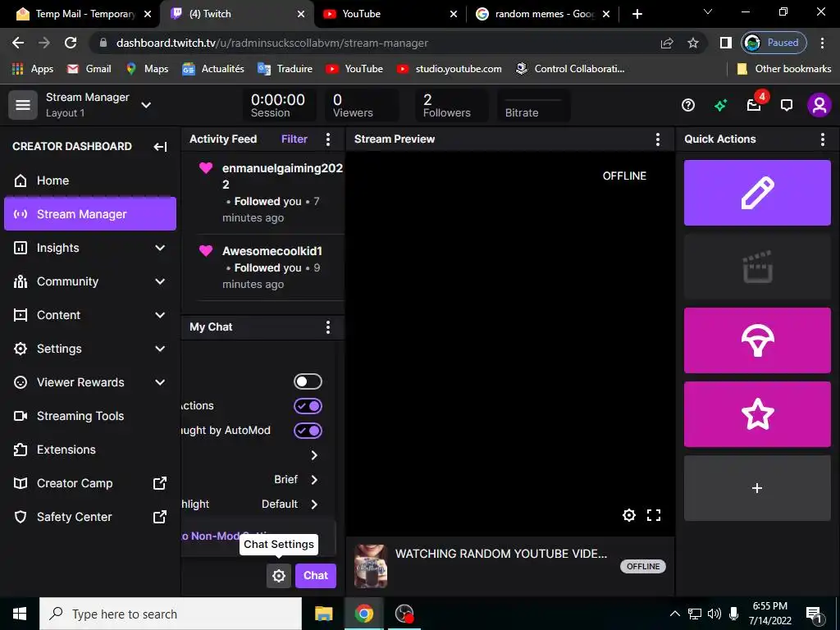Reload the Twitch dashboard page

click(71, 43)
